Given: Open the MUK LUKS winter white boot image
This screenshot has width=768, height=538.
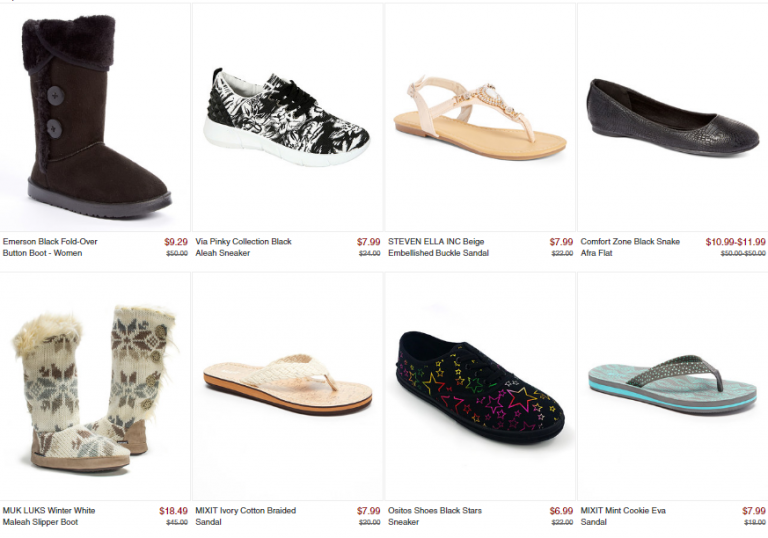Looking at the screenshot, I should 95,388.
